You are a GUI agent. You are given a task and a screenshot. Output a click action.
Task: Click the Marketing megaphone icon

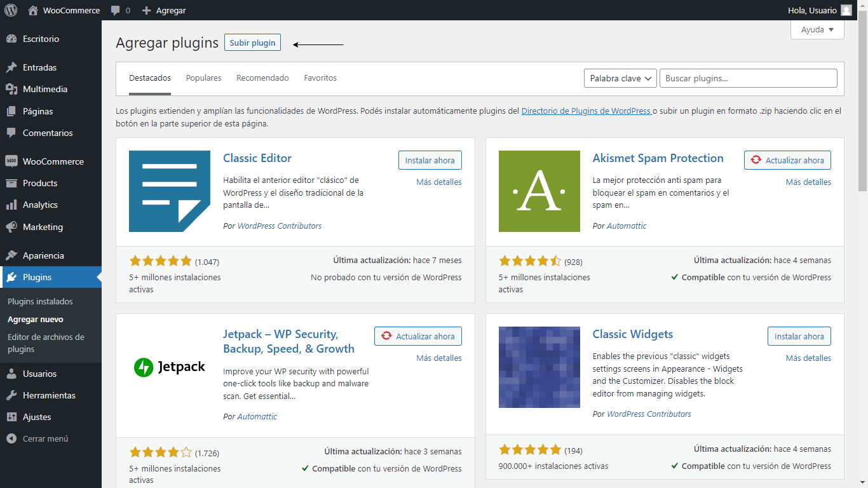coord(11,227)
